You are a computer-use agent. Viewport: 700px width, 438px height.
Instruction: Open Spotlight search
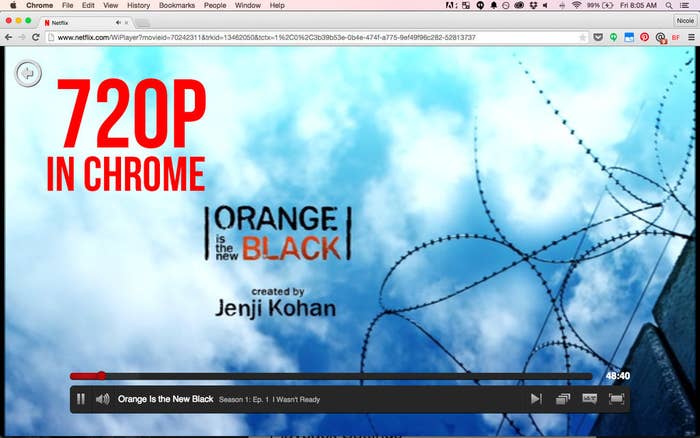(x=669, y=5)
